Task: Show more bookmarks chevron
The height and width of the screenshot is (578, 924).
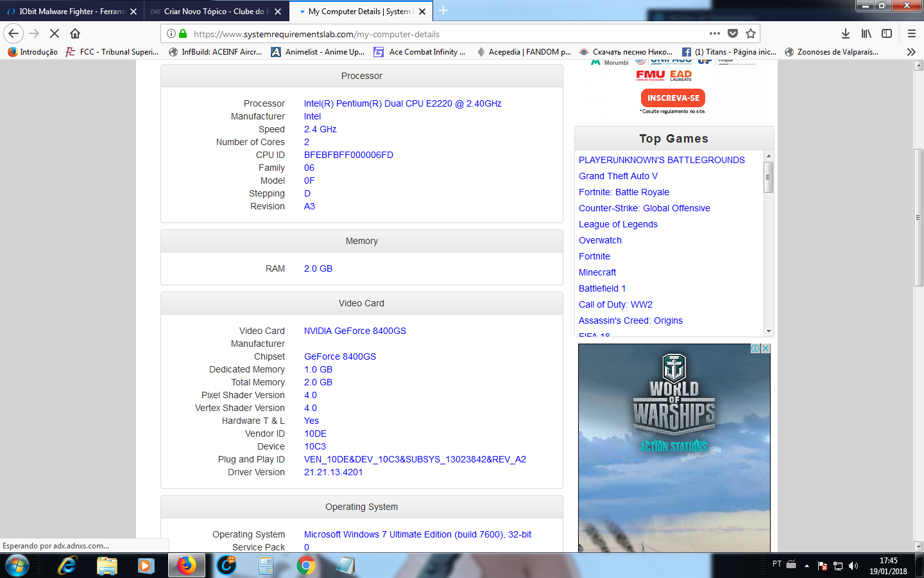Action: click(911, 52)
